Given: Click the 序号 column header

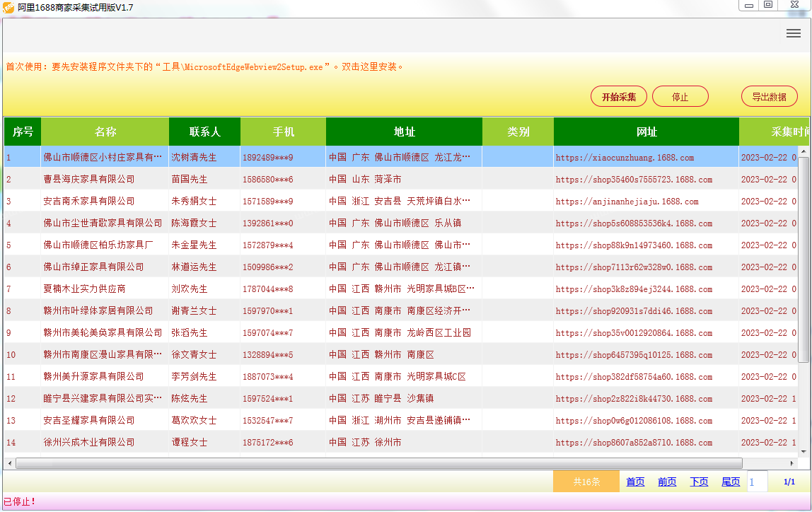Looking at the screenshot, I should (x=23, y=132).
